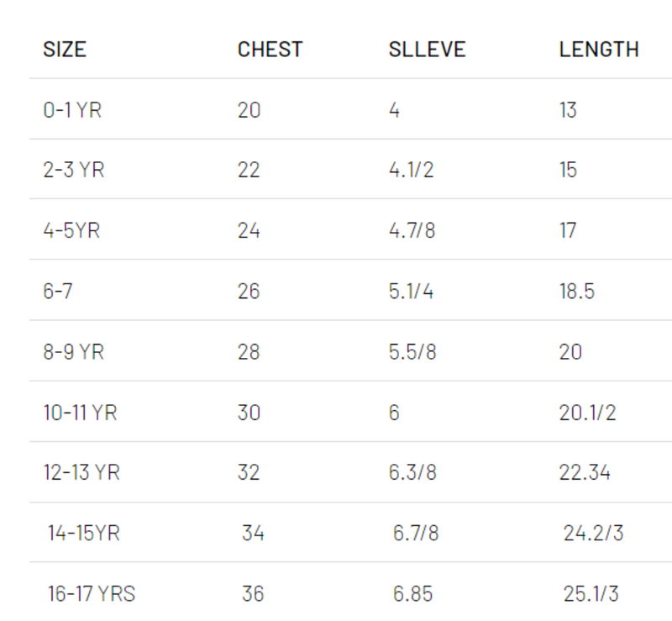
Task: Click the SLLEVE column header
Action: [x=427, y=50]
